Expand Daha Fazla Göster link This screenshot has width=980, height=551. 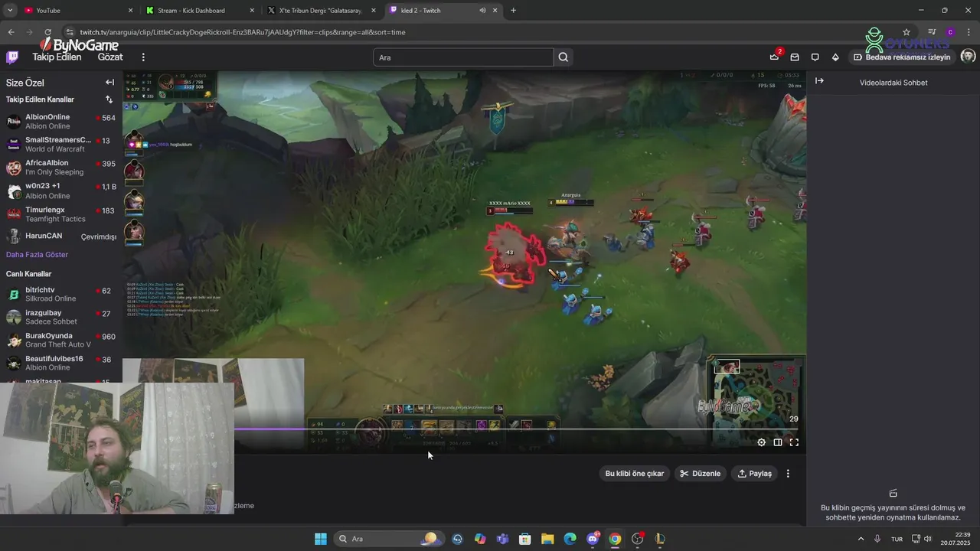(37, 255)
